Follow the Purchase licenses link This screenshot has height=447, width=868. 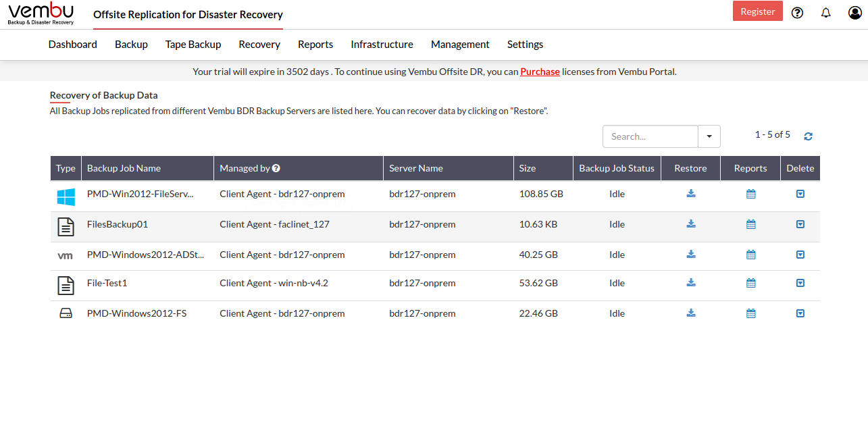pyautogui.click(x=540, y=72)
